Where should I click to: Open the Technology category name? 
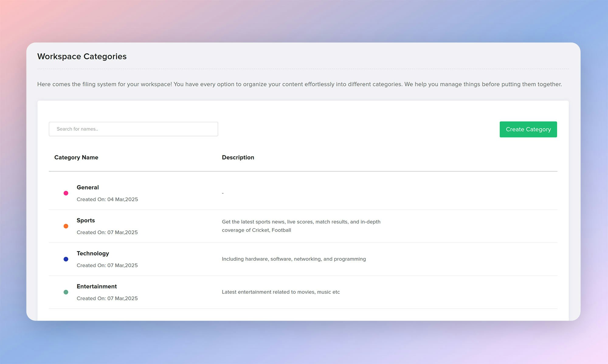pyautogui.click(x=93, y=253)
